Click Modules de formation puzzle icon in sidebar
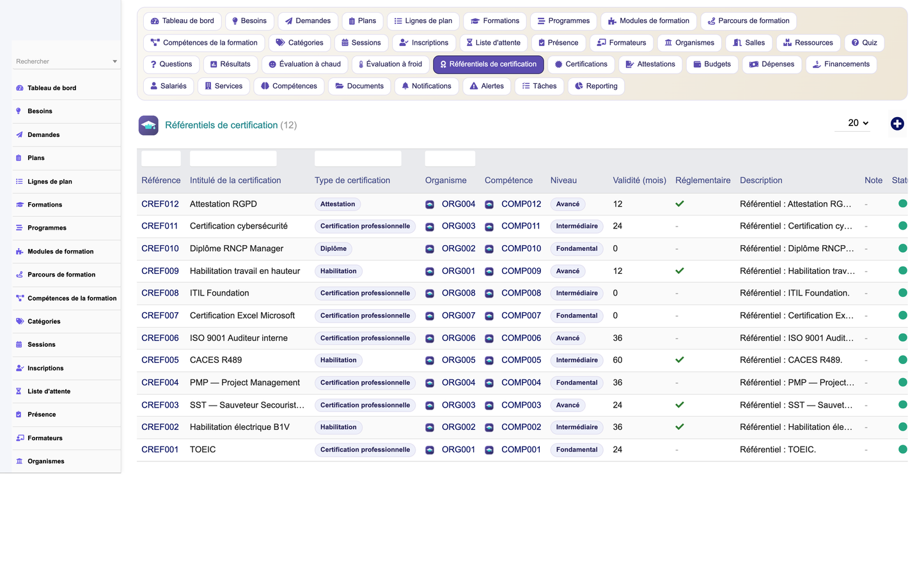This screenshot has height=572, width=924. tap(19, 251)
